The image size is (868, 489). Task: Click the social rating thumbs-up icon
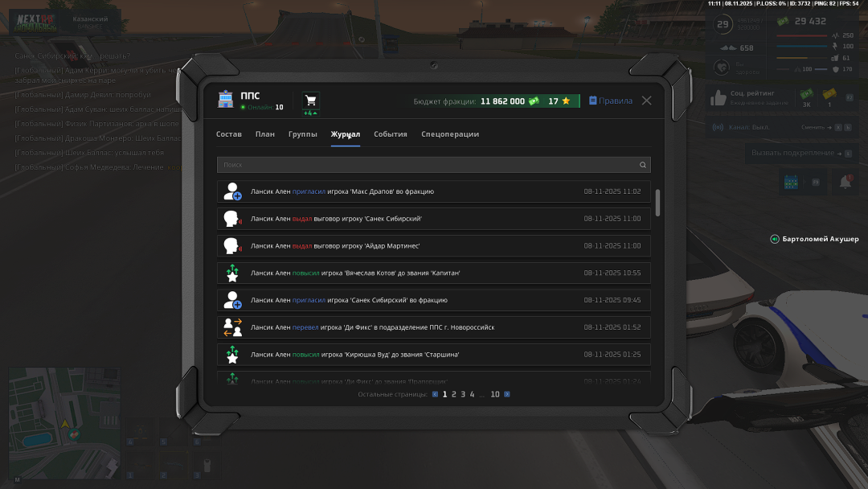pos(719,98)
